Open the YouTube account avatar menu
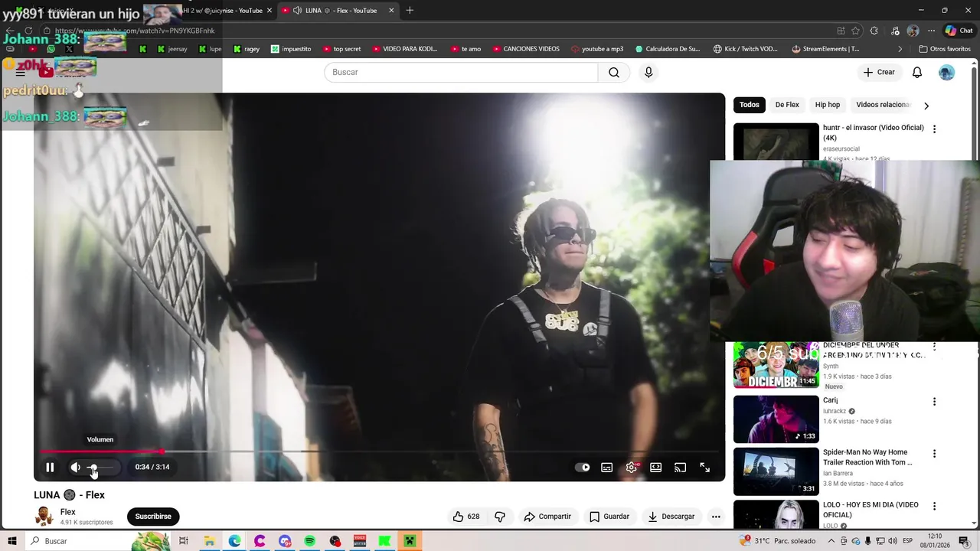 coord(947,72)
